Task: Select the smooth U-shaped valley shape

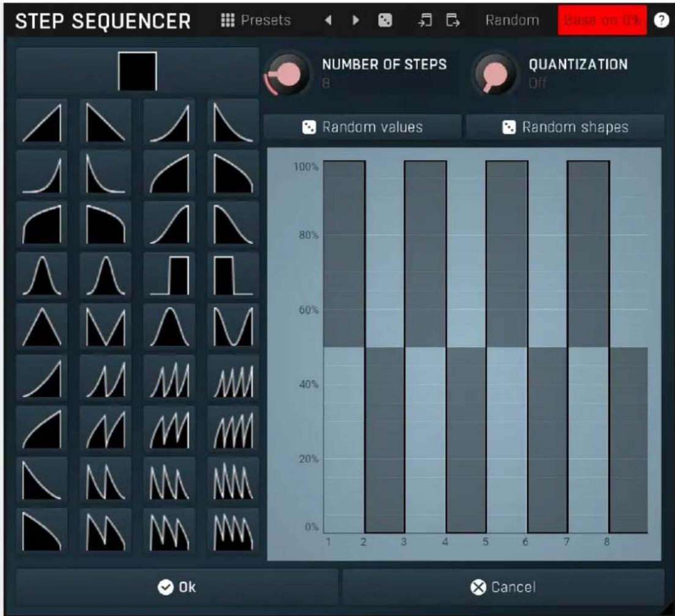Action: tap(233, 327)
